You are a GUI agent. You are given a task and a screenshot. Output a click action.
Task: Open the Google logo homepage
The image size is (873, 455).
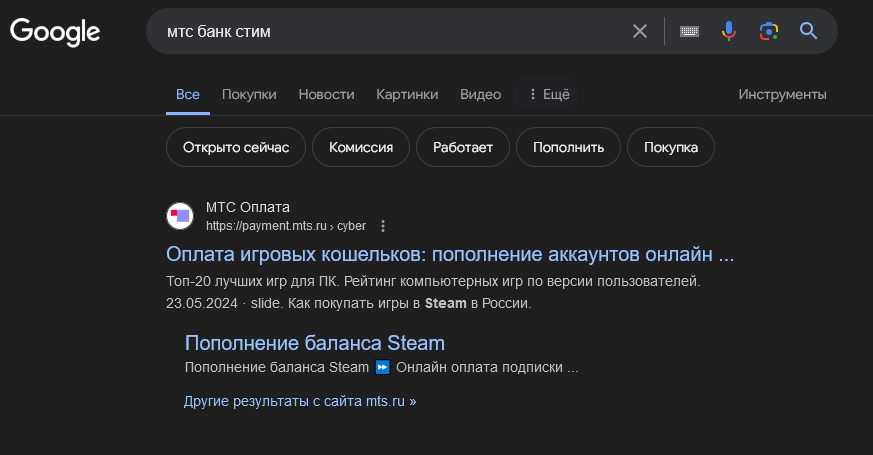pyautogui.click(x=55, y=32)
